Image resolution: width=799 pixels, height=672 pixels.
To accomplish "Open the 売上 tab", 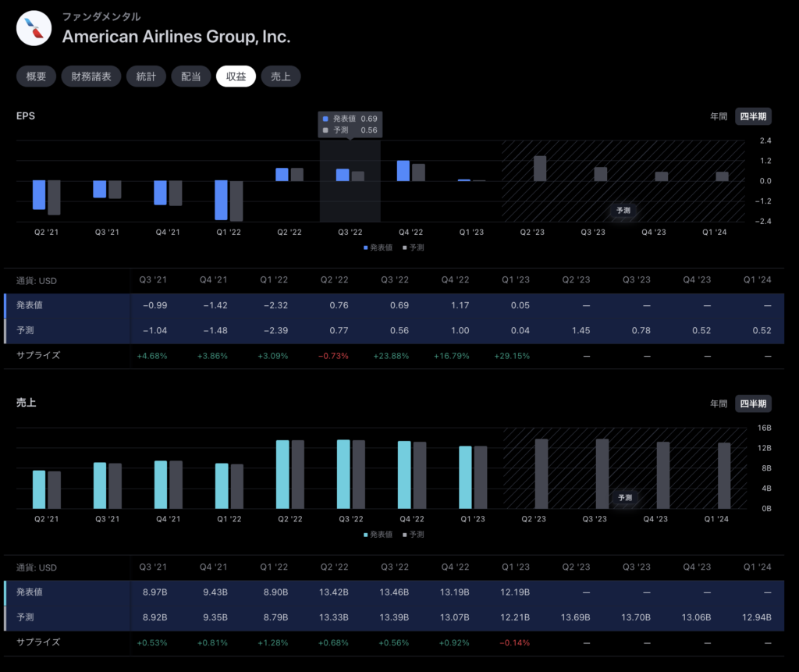I will [281, 76].
